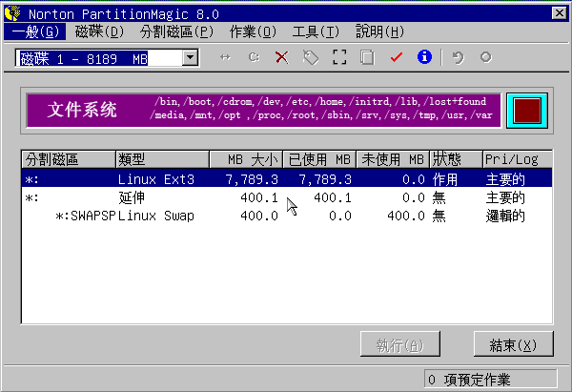
Task: Click the 400.0 unused value of Linux Swap
Action: click(x=406, y=216)
